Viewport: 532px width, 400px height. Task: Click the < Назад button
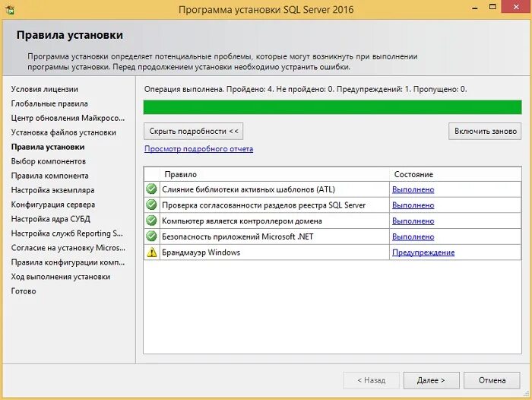371,380
